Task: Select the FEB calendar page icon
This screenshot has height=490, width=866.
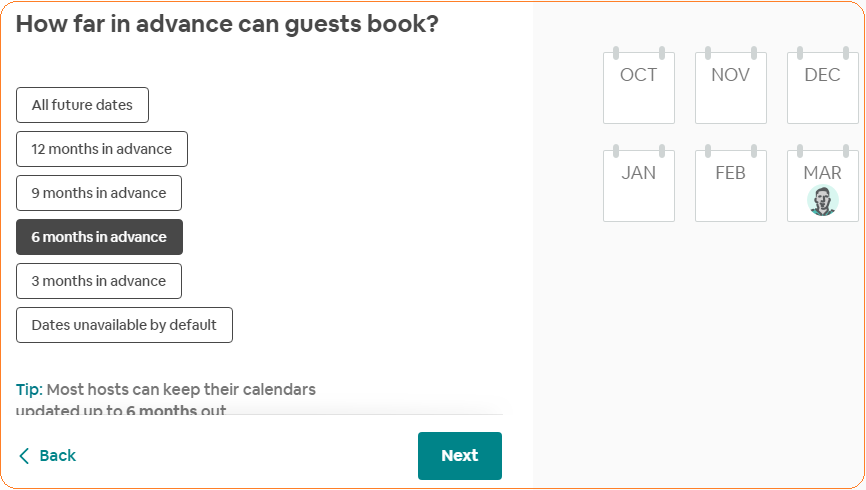Action: (x=730, y=185)
